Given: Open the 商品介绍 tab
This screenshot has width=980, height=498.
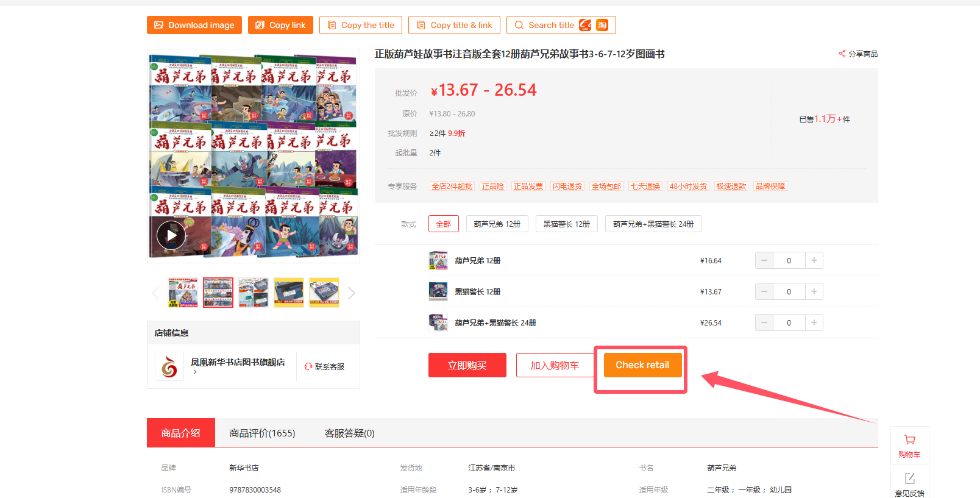Looking at the screenshot, I should [x=181, y=433].
